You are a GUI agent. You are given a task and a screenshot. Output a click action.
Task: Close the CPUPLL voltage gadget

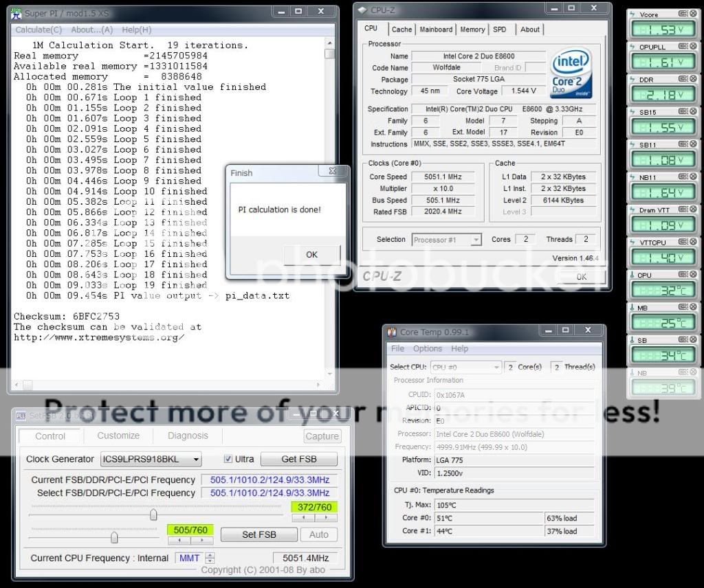pyautogui.click(x=693, y=46)
